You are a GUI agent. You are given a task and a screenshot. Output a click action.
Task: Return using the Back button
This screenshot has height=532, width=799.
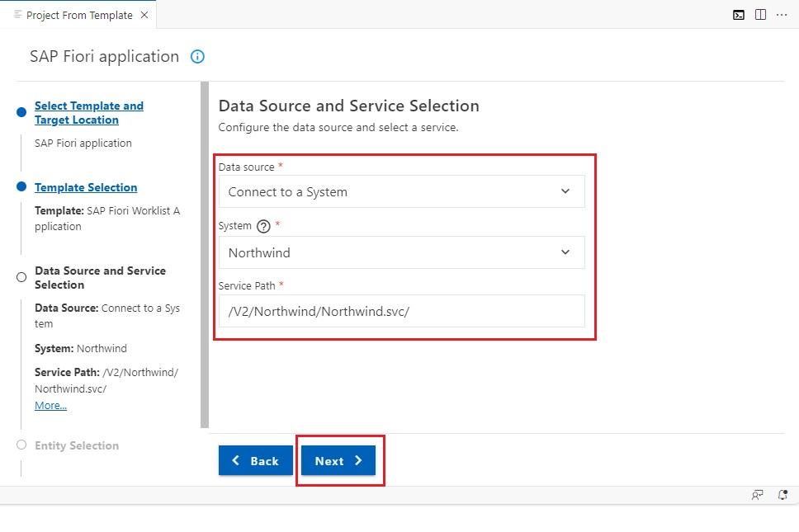tap(256, 461)
